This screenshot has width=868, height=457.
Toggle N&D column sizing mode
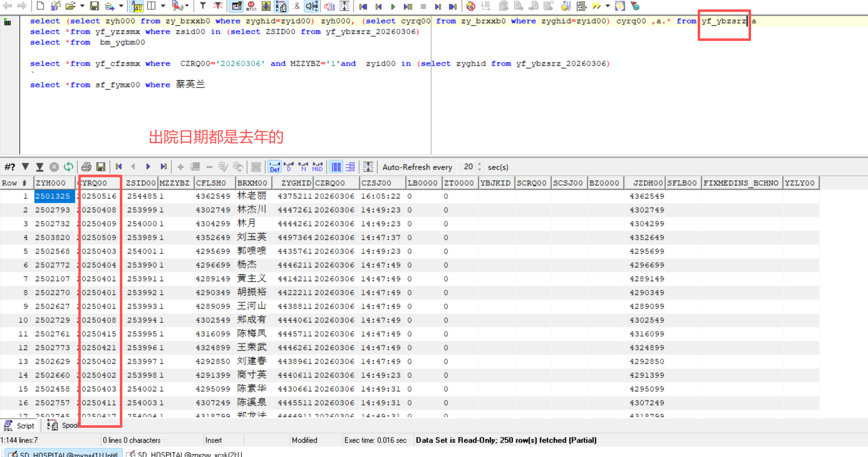coord(317,167)
